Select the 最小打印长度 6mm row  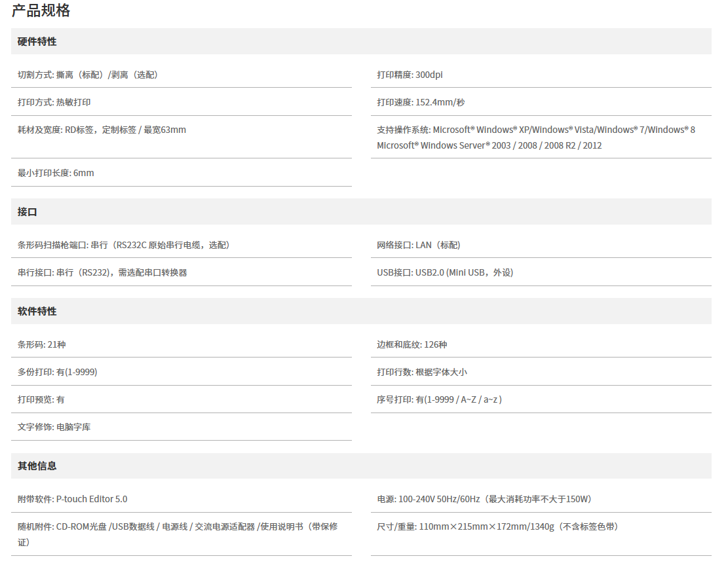(56, 173)
